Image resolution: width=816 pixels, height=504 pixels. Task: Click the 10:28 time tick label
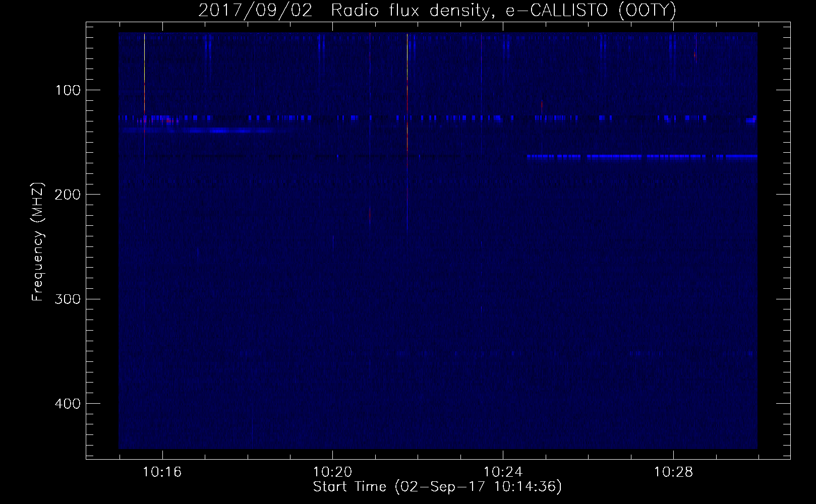tap(673, 472)
